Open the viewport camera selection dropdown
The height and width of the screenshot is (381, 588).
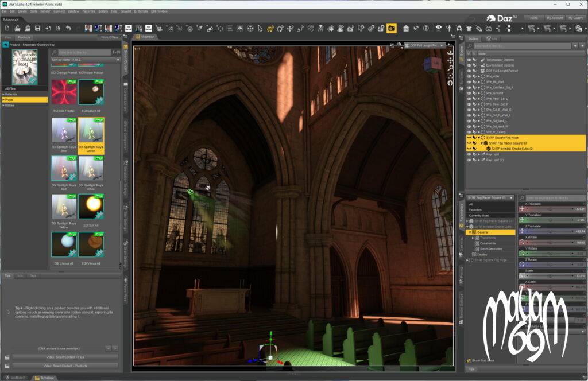tap(425, 45)
